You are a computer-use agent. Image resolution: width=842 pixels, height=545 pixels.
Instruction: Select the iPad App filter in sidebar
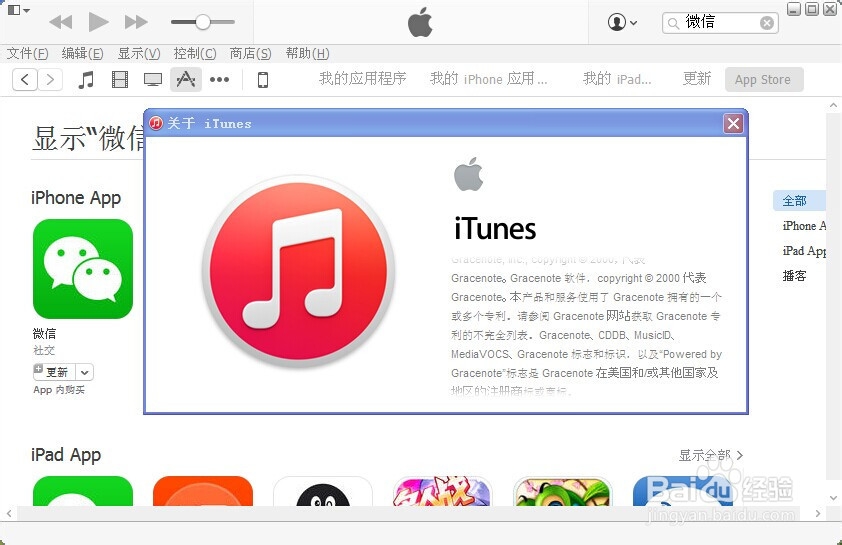(x=804, y=251)
